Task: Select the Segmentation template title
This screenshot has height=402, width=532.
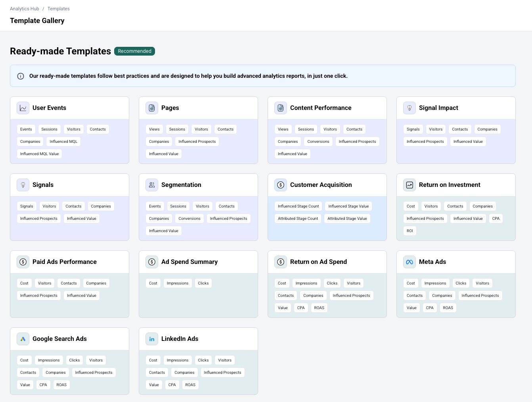Action: (x=181, y=185)
